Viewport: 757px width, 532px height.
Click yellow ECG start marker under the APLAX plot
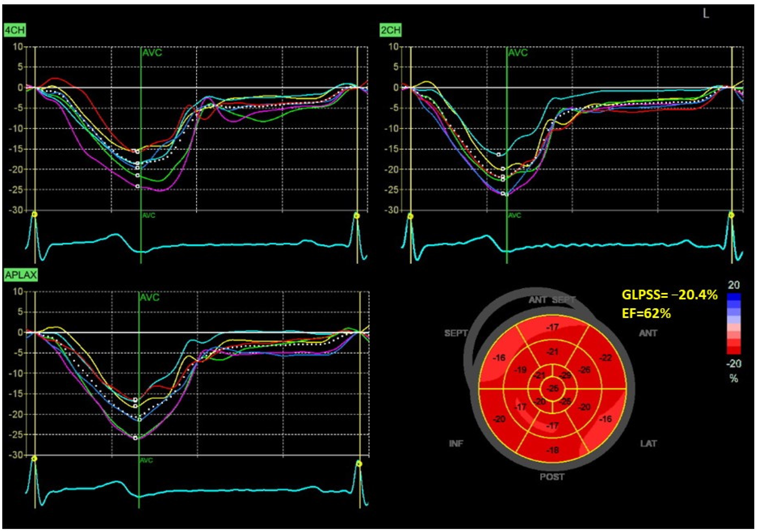(35, 458)
